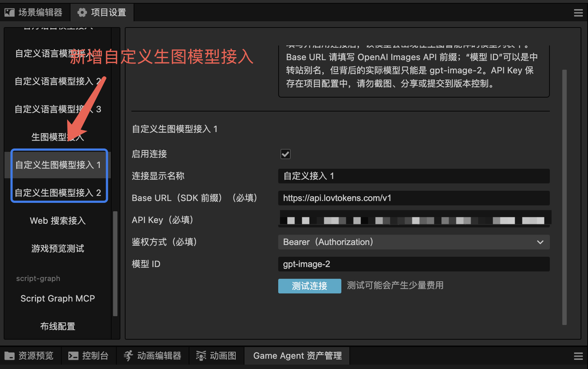Open Web 搜索接入 settings
Image resolution: width=588 pixels, height=369 pixels.
coord(58,220)
